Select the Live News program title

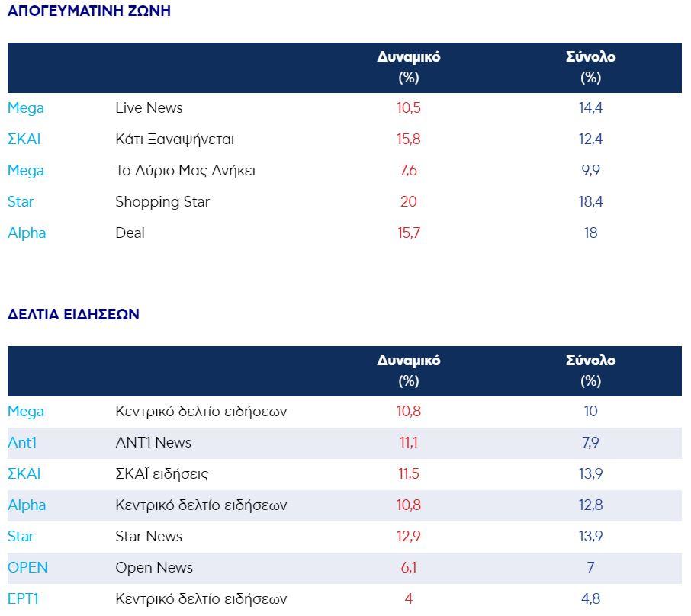(149, 108)
